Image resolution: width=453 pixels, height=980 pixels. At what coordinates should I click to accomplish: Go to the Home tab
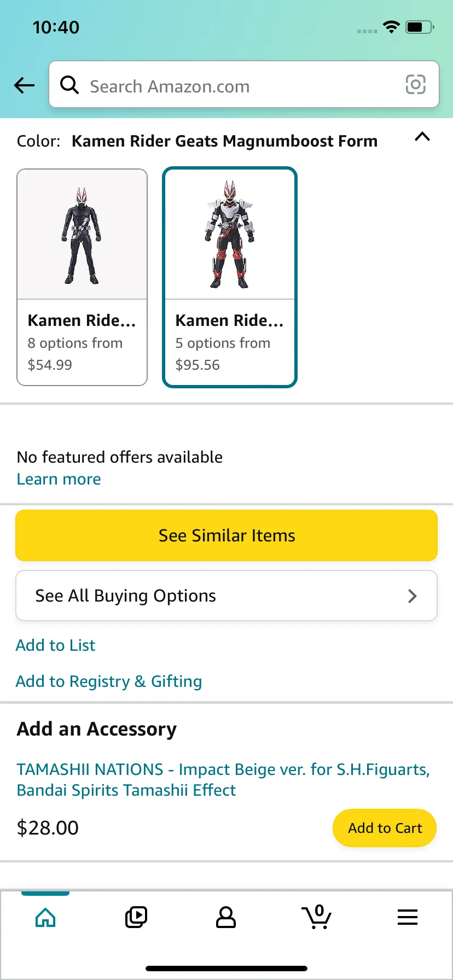[45, 917]
